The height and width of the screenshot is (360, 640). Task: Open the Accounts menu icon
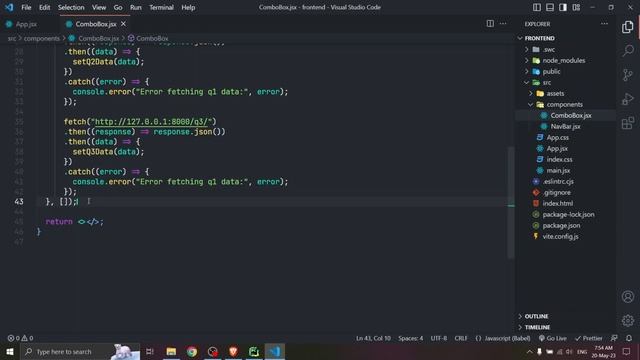click(x=627, y=296)
